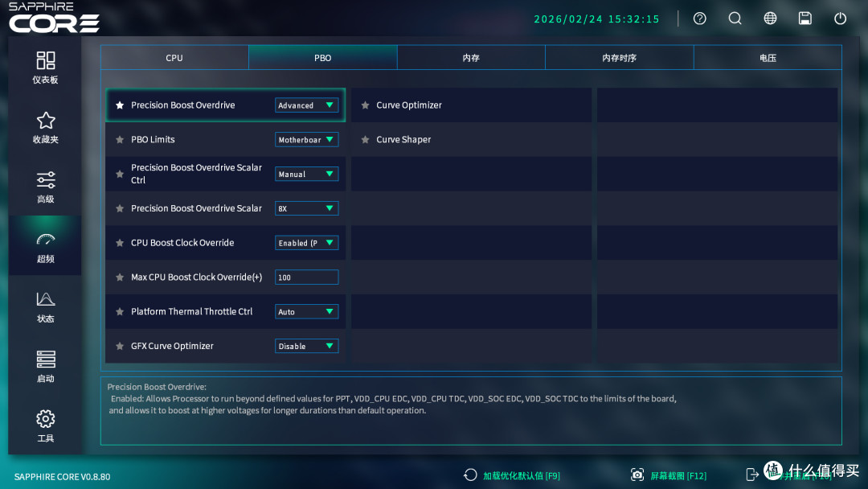Screen dimensions: 868x489
Task: Switch to the CPU tab
Action: pyautogui.click(x=174, y=58)
